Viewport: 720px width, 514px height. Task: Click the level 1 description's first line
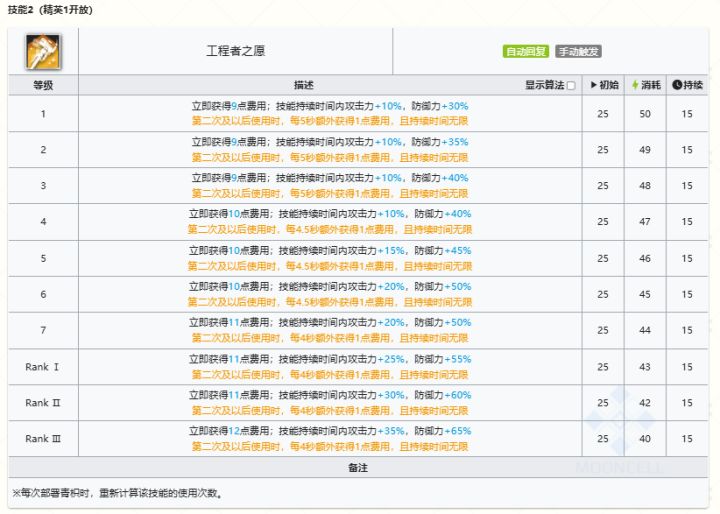pos(329,106)
